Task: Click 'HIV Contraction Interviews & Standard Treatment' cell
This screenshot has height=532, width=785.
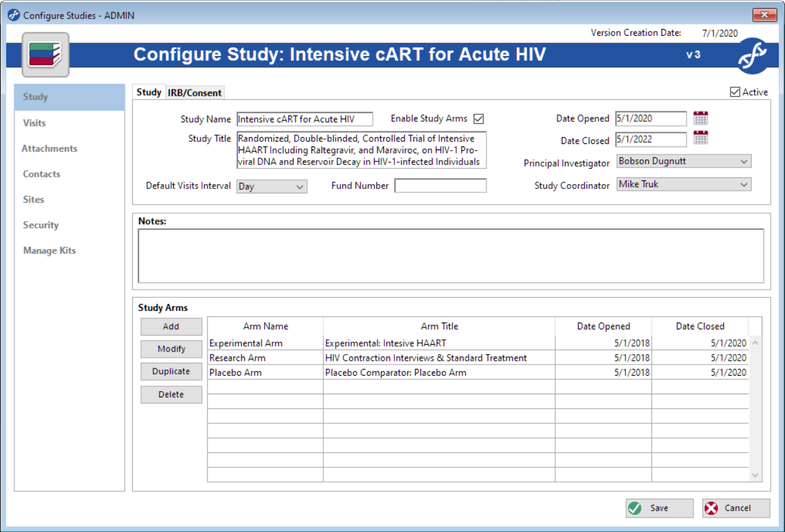Action: tap(439, 358)
